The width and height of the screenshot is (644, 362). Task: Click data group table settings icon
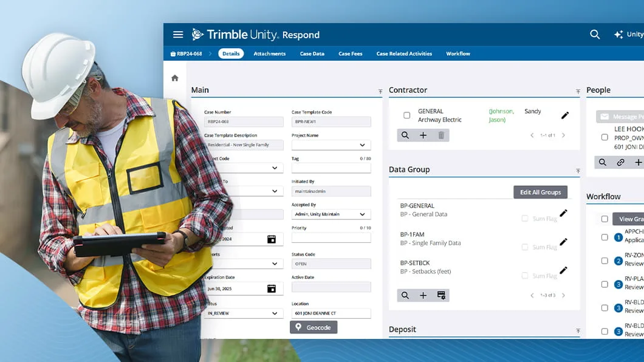441,295
